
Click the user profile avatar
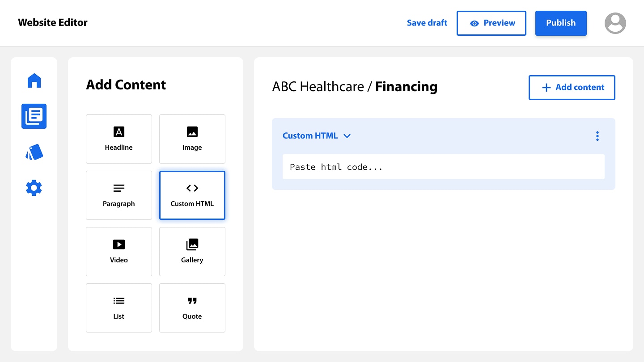click(615, 23)
